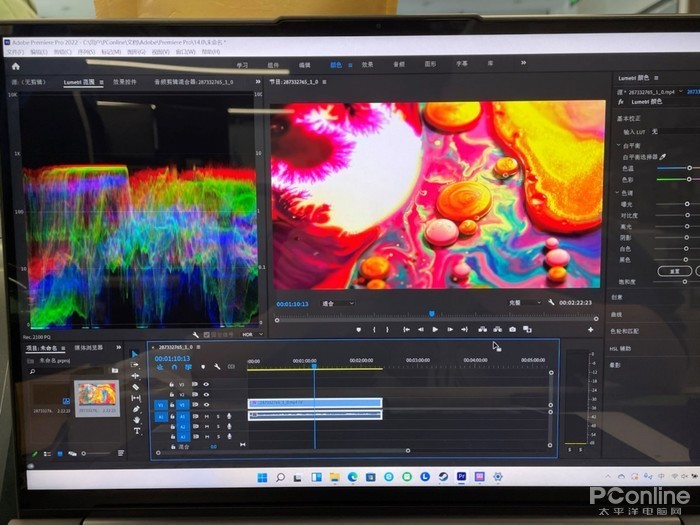Select the Hand tool

[x=136, y=419]
